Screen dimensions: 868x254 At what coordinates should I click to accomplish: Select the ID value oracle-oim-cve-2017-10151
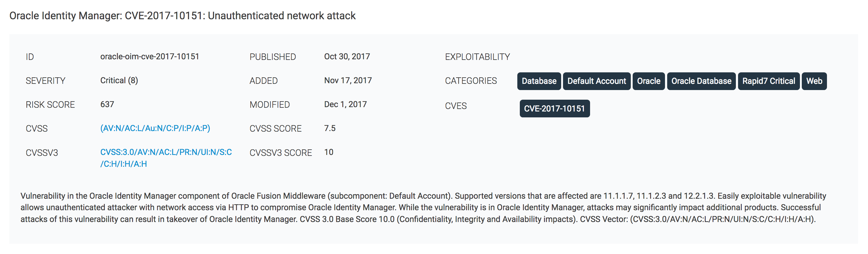coord(150,56)
